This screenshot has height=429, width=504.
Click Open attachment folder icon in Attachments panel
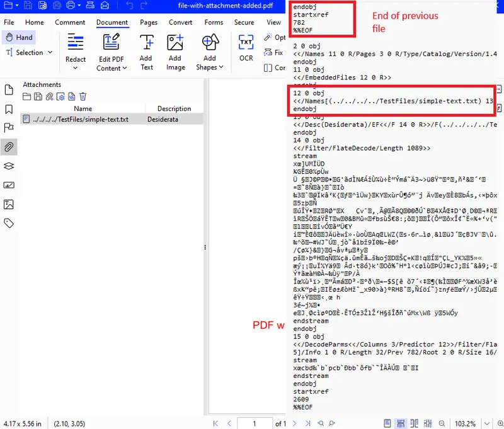pyautogui.click(x=26, y=96)
